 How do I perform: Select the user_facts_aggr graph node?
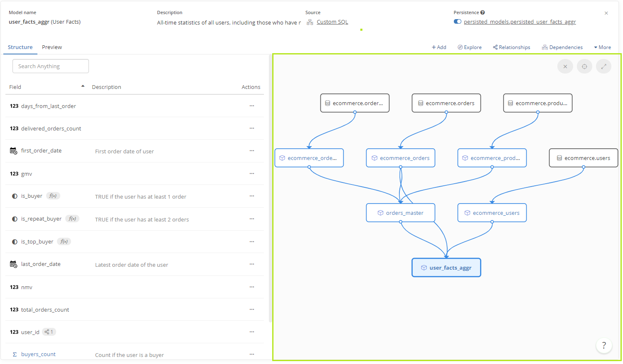[446, 268]
